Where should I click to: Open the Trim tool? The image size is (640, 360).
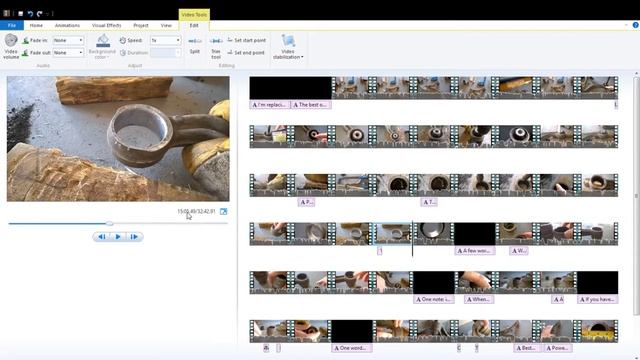[216, 48]
